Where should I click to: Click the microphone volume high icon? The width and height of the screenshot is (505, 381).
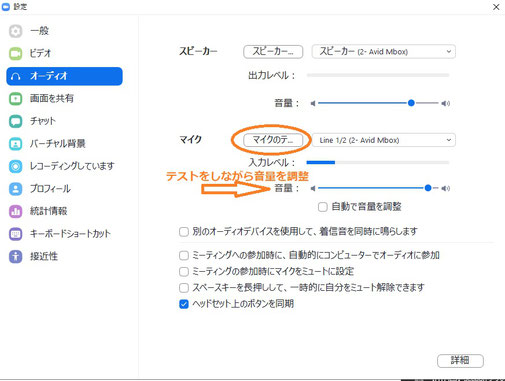[x=446, y=188]
